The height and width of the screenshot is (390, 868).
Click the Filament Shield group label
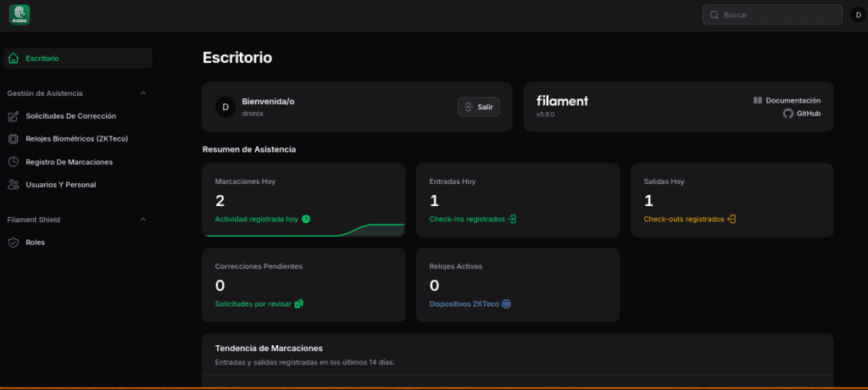pos(34,220)
